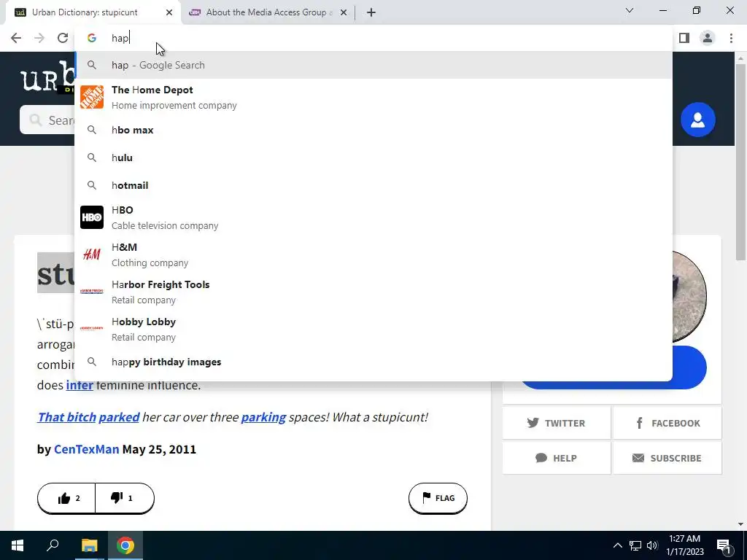Open the Chrome profile avatar icon
This screenshot has height=560, width=747.
708,38
